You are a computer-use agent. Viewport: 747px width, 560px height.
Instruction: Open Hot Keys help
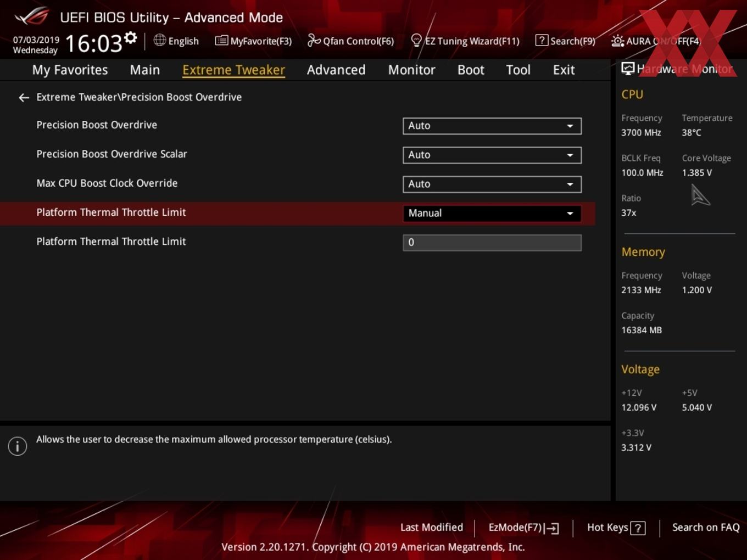tap(616, 528)
